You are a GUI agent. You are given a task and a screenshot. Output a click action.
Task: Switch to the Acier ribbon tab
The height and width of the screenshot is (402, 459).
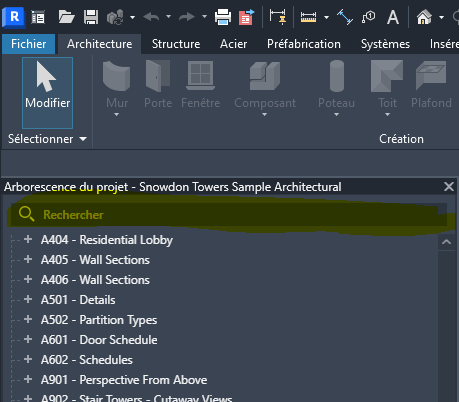tap(233, 44)
